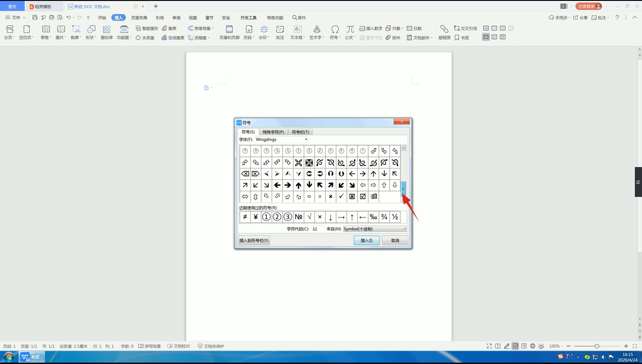The height and width of the screenshot is (364, 642).
Task: Expand the 未同步 sync status dropdown
Action: click(x=569, y=17)
